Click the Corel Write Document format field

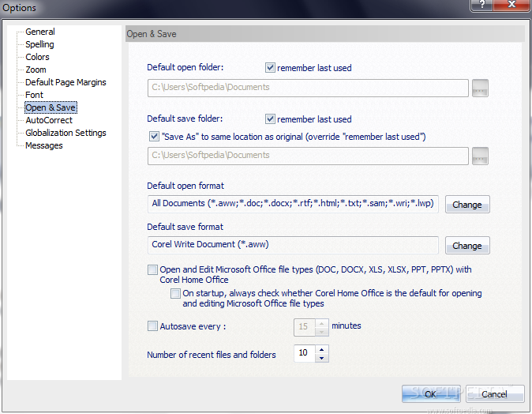pyautogui.click(x=293, y=245)
